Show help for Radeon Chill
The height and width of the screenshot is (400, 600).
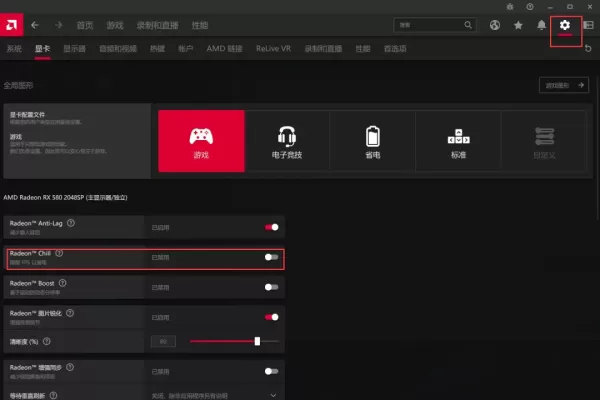59,253
